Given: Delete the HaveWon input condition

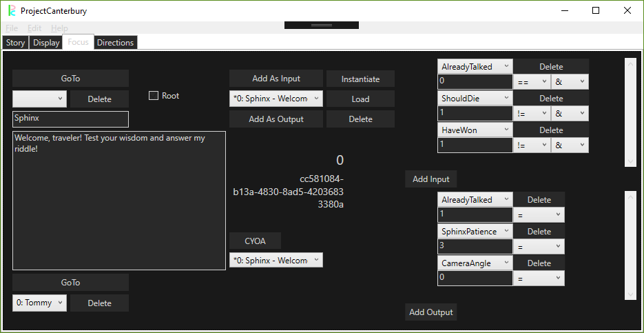Looking at the screenshot, I should (551, 130).
